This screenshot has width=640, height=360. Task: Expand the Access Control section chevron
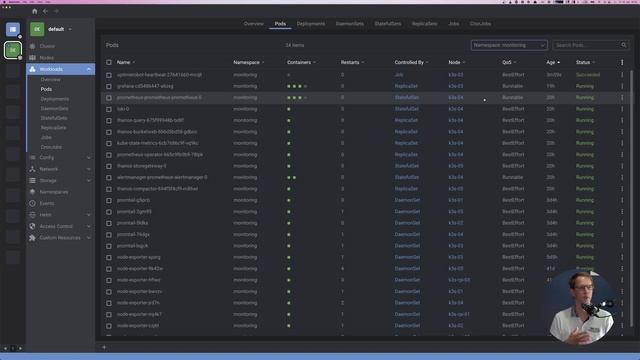(x=89, y=226)
